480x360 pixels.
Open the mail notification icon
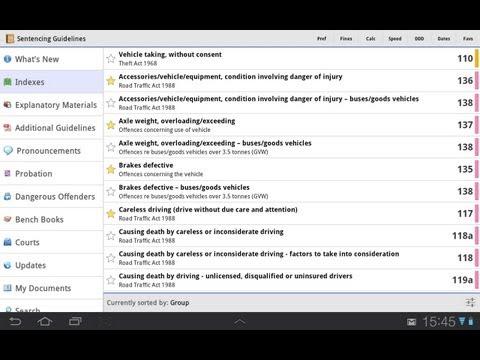click(x=412, y=322)
